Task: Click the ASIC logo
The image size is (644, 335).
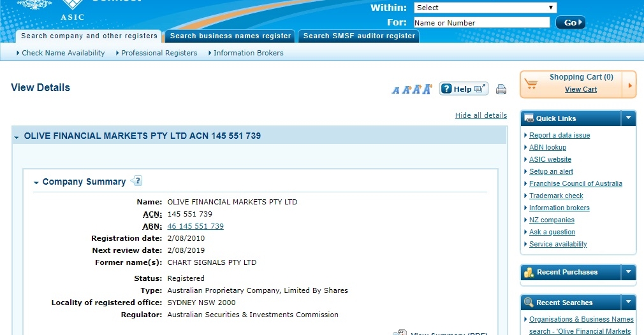Action: point(72,10)
